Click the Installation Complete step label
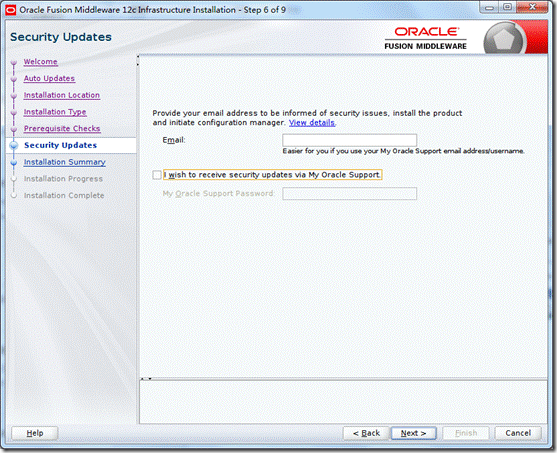Screen dimensions: 557x453 [64, 195]
